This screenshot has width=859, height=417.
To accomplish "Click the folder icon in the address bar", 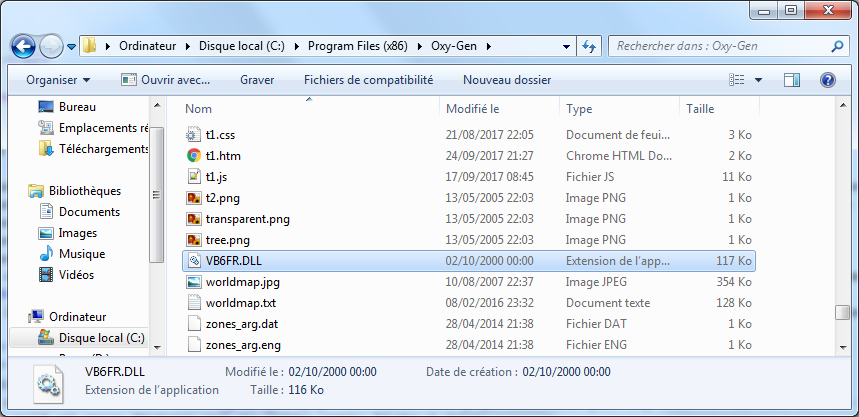I will tap(90, 46).
